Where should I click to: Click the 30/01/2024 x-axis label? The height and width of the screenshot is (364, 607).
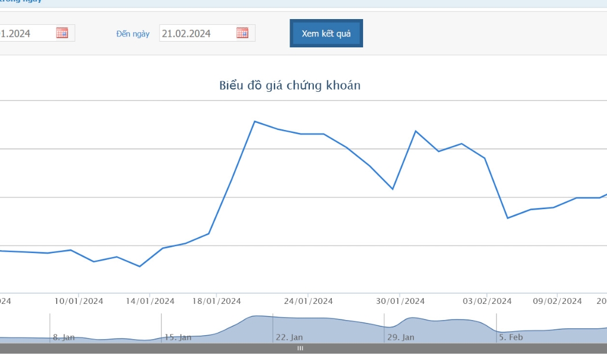(400, 301)
